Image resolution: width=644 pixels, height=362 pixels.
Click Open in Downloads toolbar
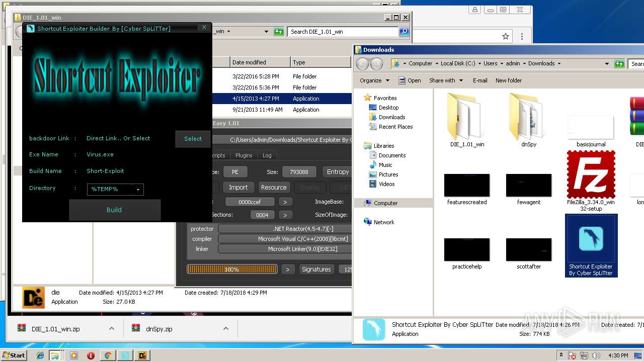coord(410,80)
